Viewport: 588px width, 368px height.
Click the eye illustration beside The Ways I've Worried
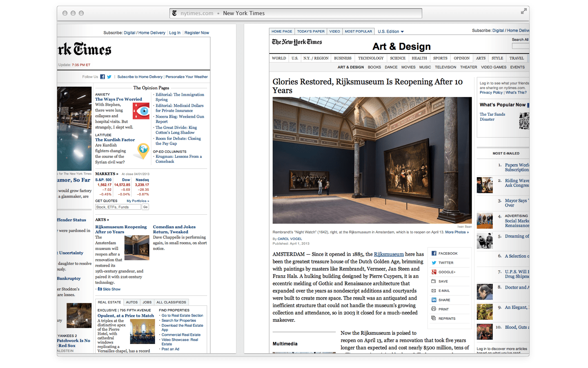[x=141, y=111]
